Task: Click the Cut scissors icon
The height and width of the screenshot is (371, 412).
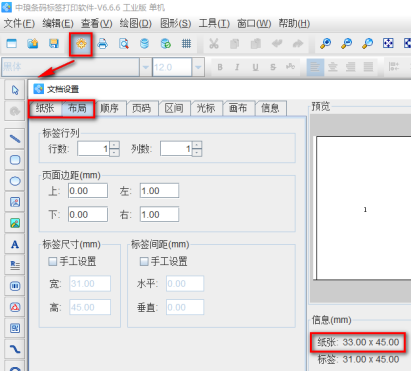Action: click(x=214, y=43)
